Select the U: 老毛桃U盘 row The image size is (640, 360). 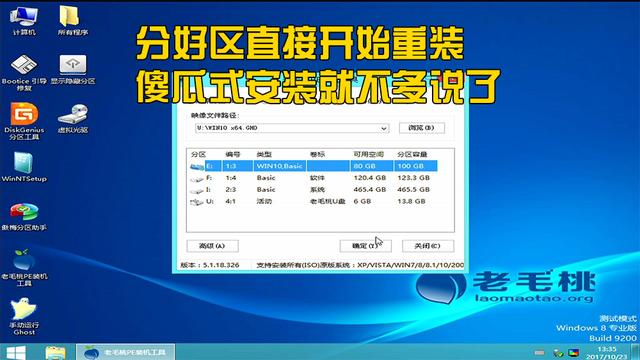coord(313,201)
